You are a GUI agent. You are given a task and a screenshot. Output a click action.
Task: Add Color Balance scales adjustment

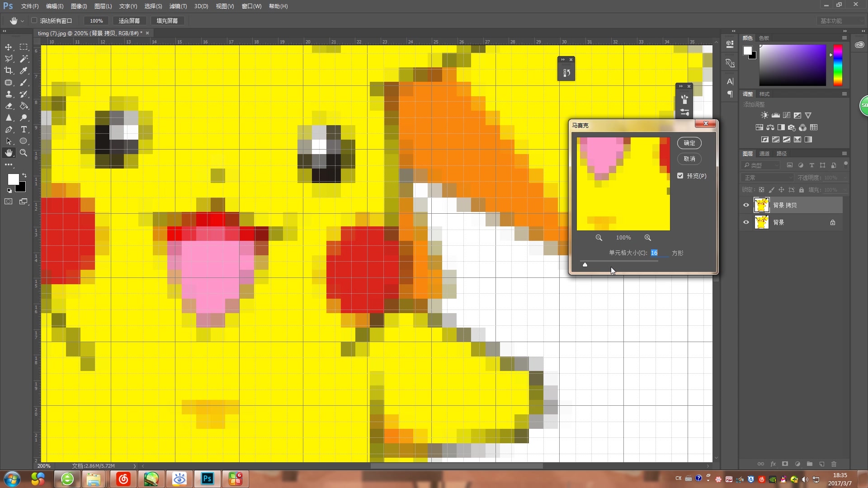(770, 127)
